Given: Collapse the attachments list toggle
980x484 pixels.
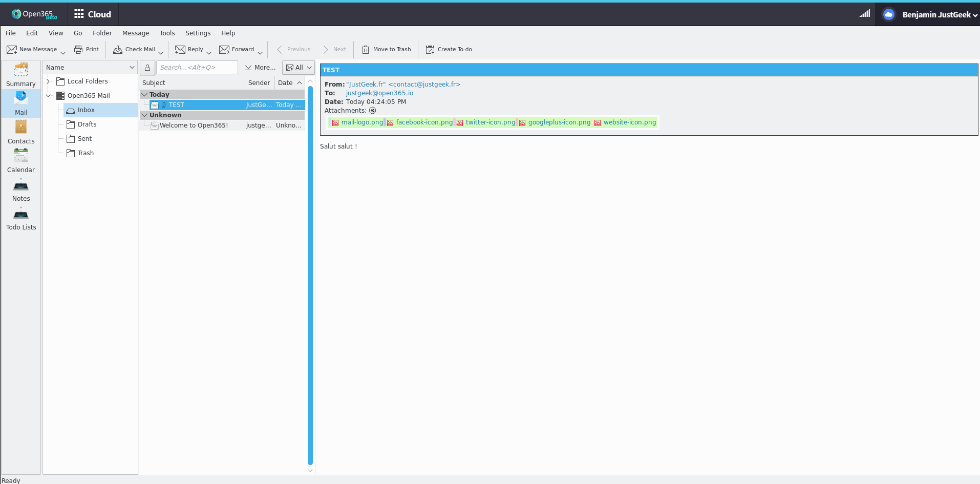Looking at the screenshot, I should point(373,111).
